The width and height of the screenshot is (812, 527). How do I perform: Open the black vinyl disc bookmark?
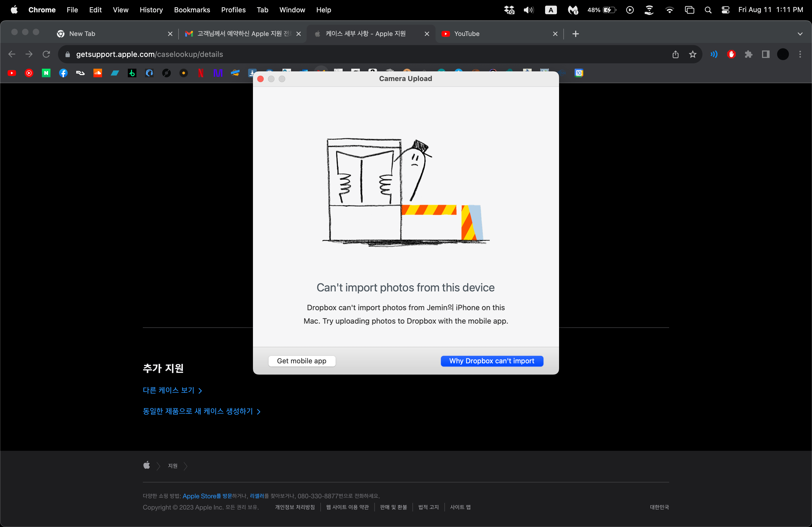click(166, 73)
